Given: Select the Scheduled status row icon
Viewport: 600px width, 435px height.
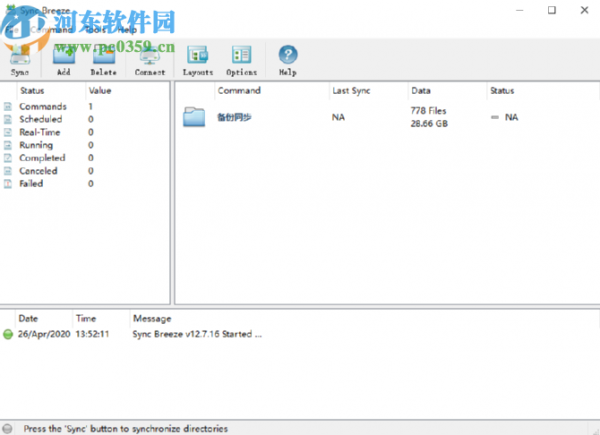Looking at the screenshot, I should [x=8, y=119].
